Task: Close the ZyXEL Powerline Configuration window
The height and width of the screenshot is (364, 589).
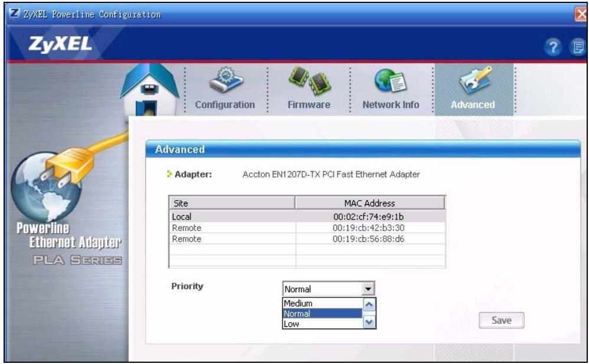Action: pos(581,14)
